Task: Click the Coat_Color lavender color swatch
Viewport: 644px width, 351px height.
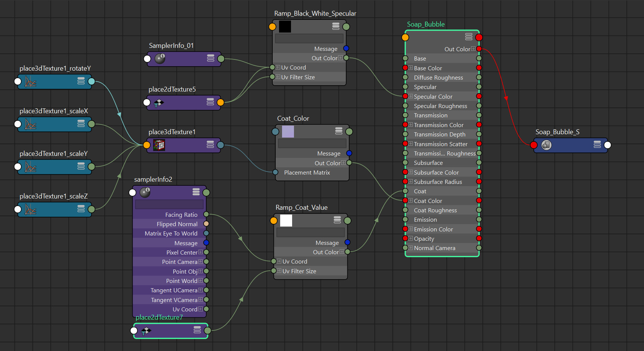Action: (x=288, y=131)
